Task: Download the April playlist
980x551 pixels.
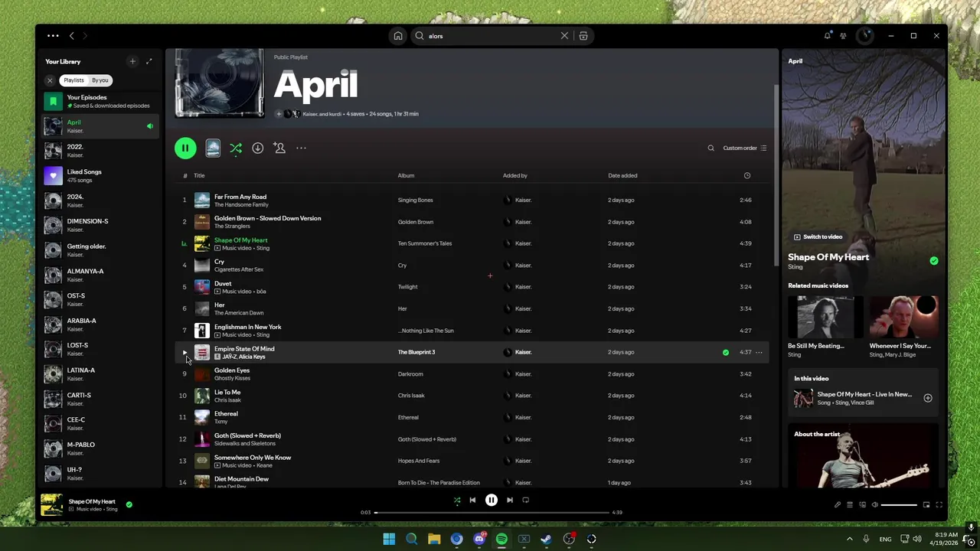Action: click(x=258, y=148)
